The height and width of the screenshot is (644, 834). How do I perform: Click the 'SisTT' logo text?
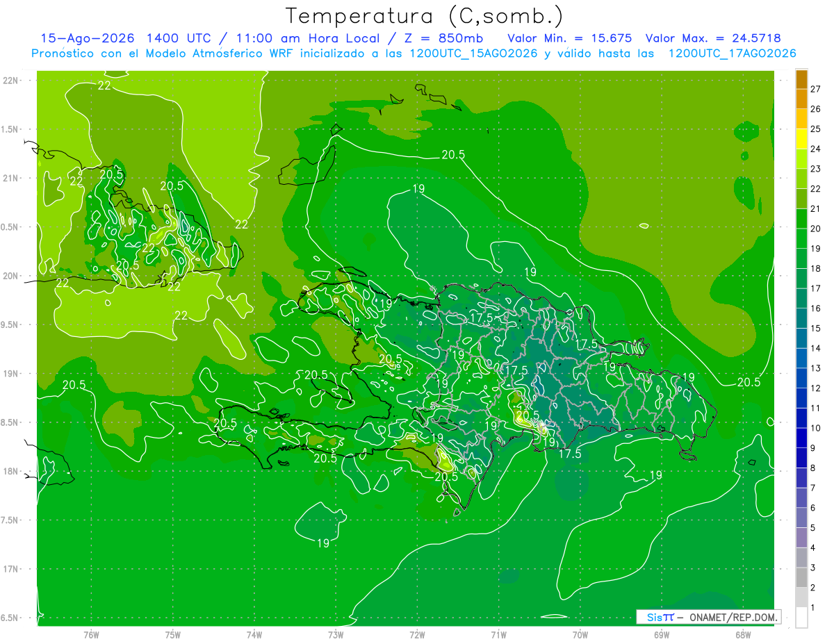point(660,617)
